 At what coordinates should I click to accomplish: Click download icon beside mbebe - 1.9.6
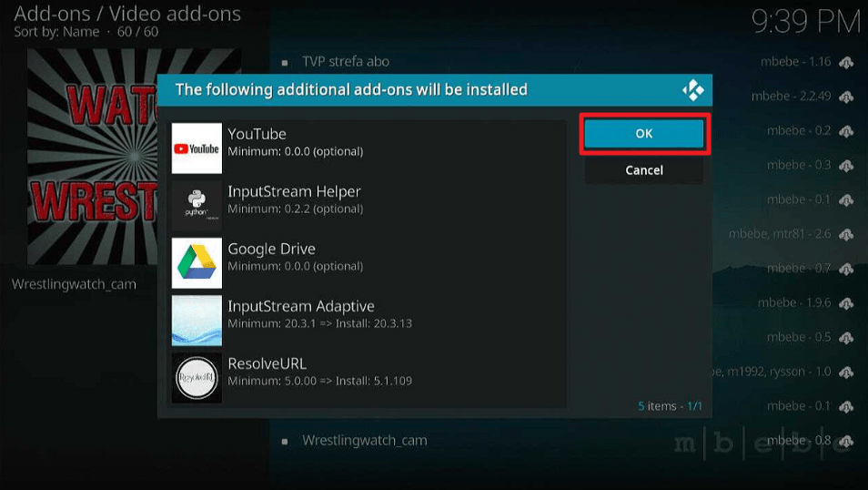point(846,303)
